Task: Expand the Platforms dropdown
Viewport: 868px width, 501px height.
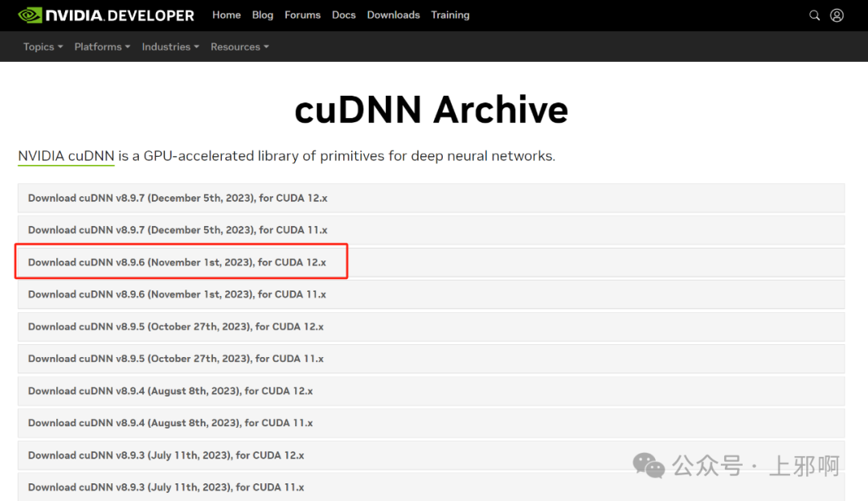Action: pos(102,47)
